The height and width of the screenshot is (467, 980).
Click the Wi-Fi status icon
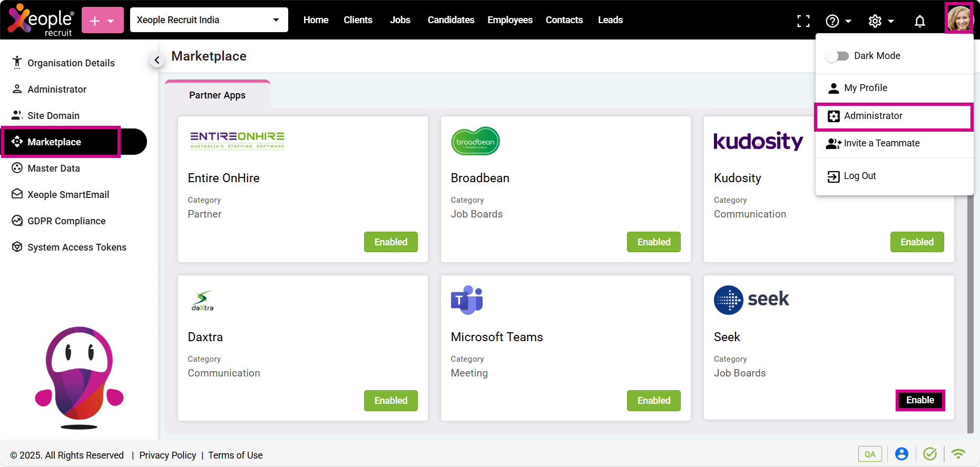point(958,454)
